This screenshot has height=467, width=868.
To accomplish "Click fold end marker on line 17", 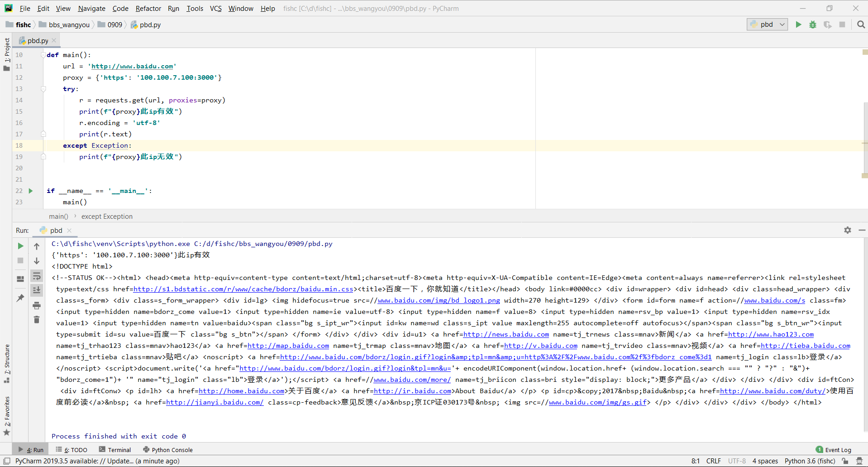I will [43, 134].
